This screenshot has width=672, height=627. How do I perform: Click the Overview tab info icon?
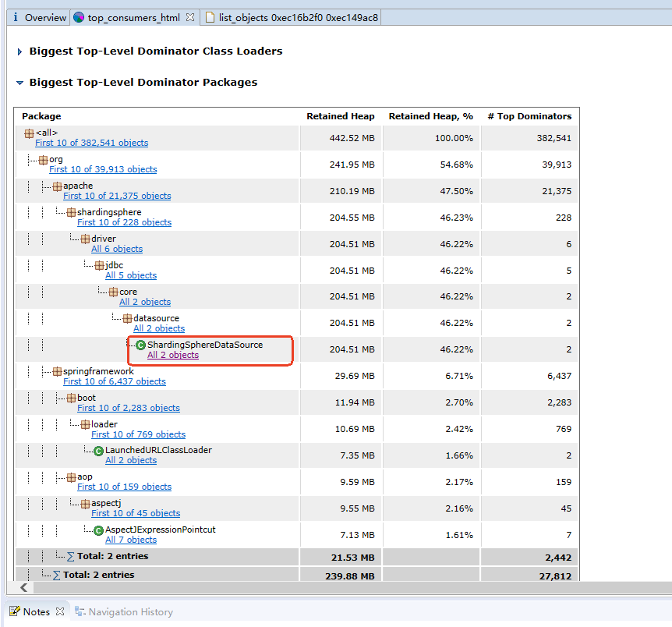tap(16, 17)
